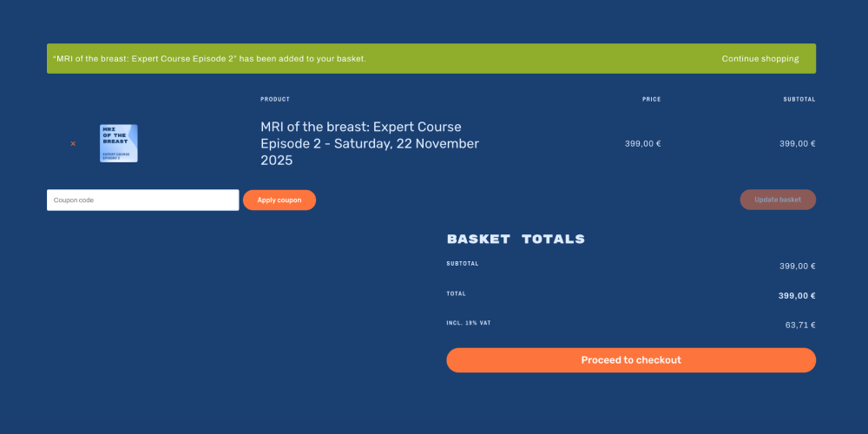Image resolution: width=868 pixels, height=434 pixels.
Task: Click the added-to-basket notification message
Action: pos(209,59)
